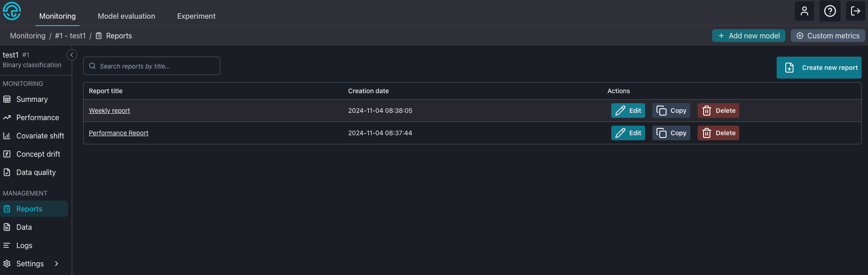This screenshot has width=868, height=275.
Task: Open Custom metrics
Action: 827,36
